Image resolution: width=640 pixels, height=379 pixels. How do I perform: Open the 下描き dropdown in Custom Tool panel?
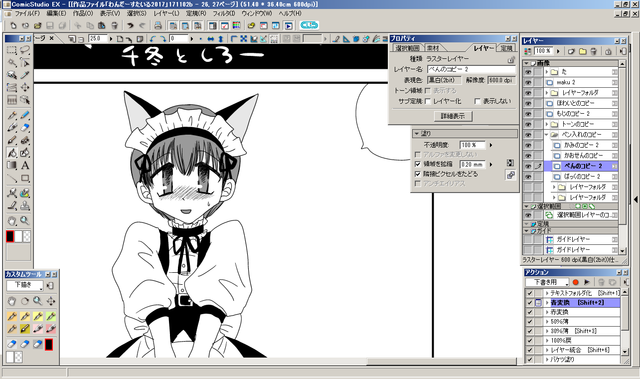(x=25, y=286)
